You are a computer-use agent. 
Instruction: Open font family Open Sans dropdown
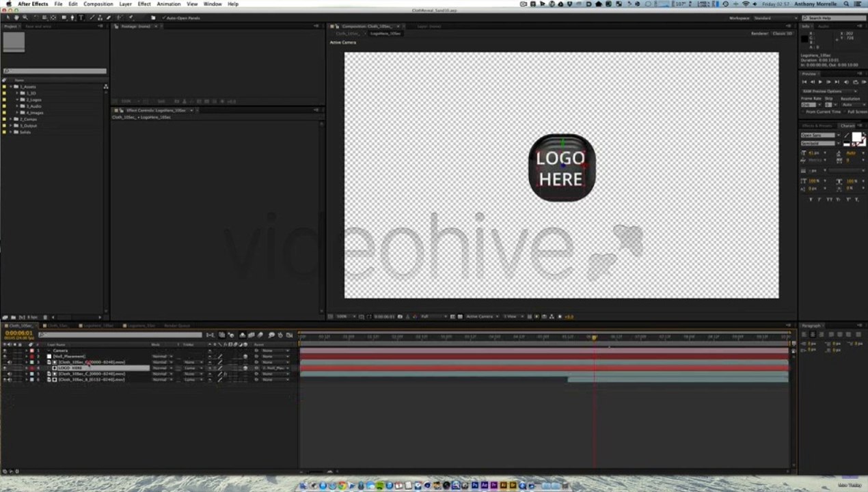(839, 135)
